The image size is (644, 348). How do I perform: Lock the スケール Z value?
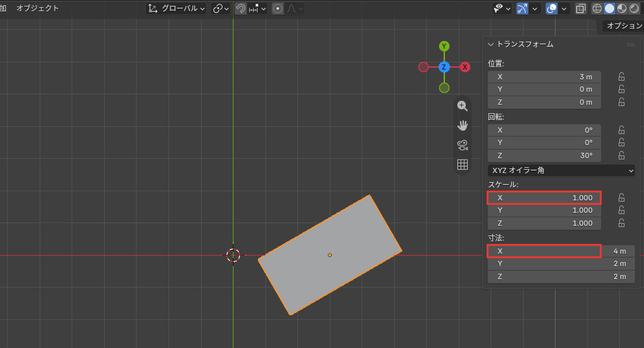point(621,223)
